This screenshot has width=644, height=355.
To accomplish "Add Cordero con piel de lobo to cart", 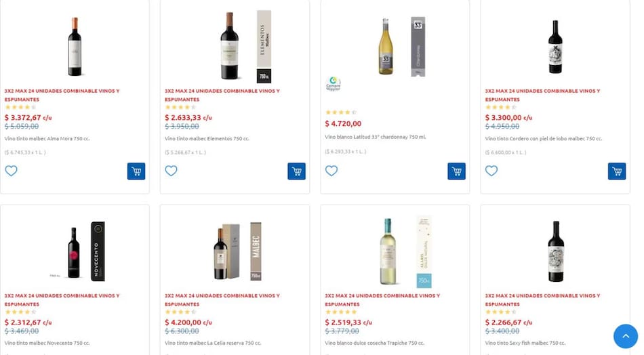I will pos(616,171).
